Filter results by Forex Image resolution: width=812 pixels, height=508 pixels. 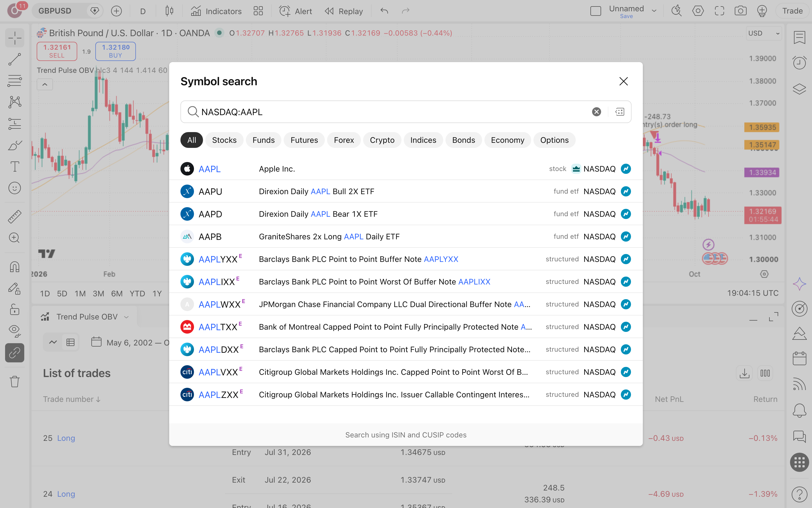pos(344,140)
